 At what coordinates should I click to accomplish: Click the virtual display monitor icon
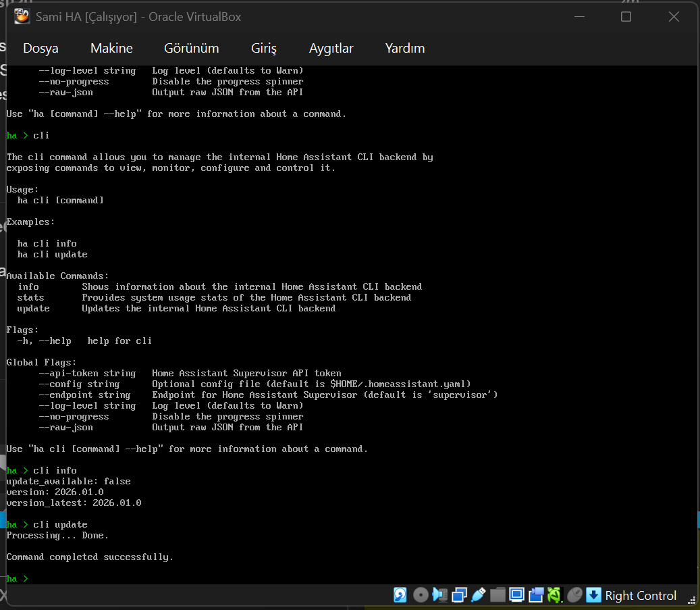tap(517, 595)
